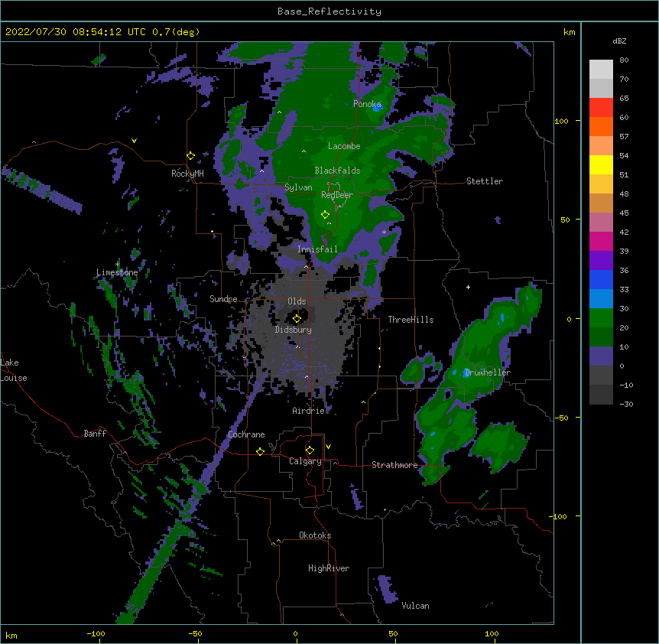Click the Sundre town label

point(223,299)
